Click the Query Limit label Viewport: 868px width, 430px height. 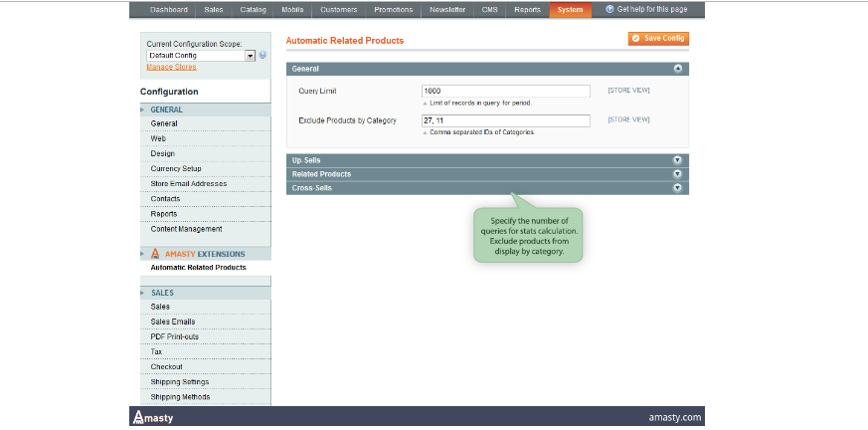(317, 91)
